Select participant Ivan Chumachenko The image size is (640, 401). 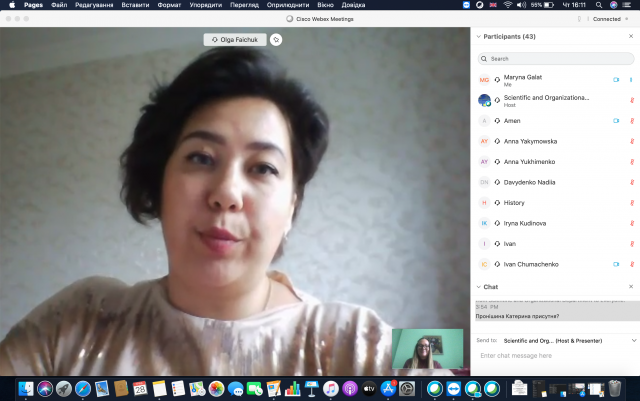(555, 264)
